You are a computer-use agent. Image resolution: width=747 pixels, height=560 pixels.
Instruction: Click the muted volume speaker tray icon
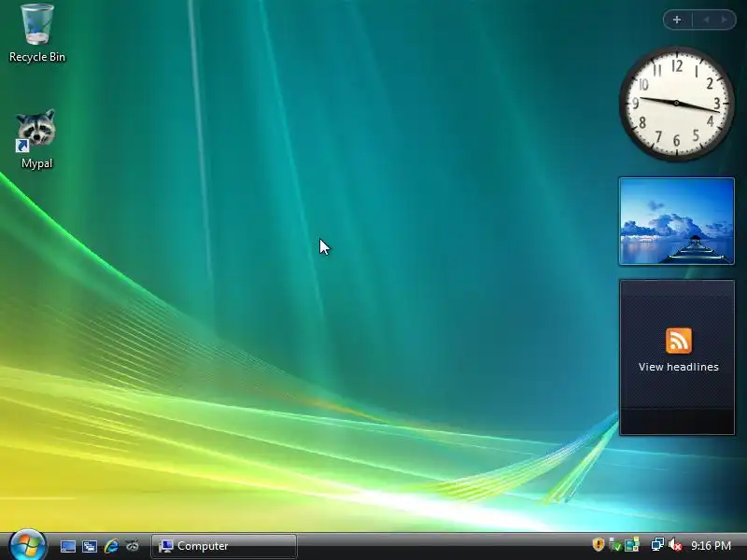click(674, 545)
